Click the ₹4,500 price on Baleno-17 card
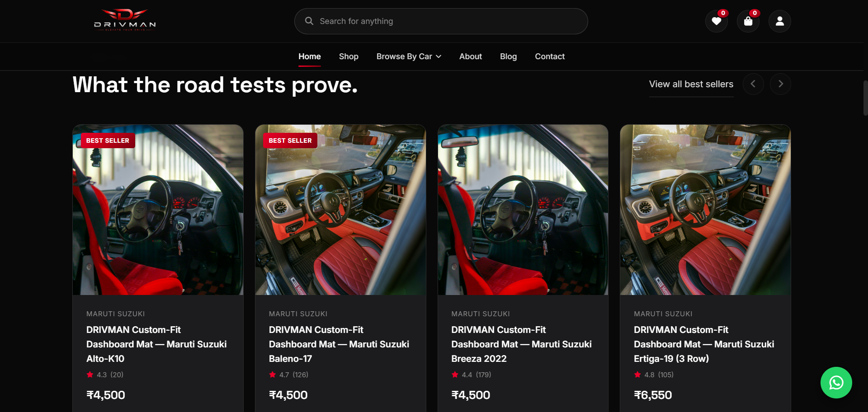The width and height of the screenshot is (868, 412). pos(288,395)
